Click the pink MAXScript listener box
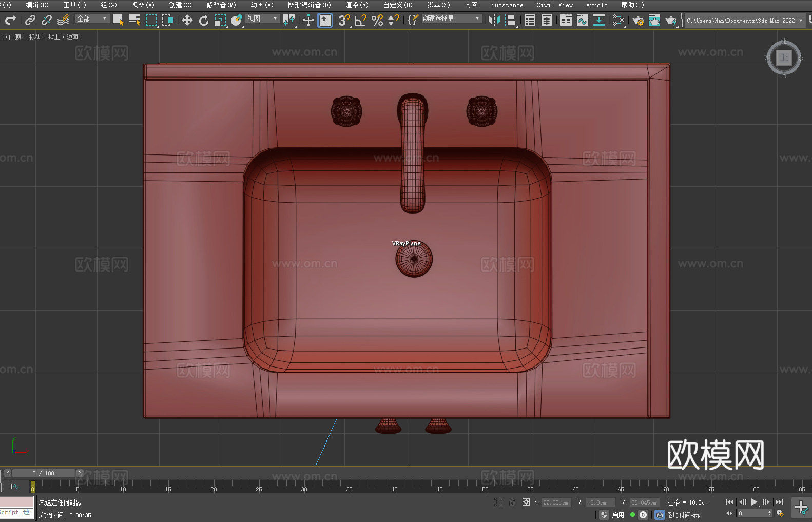Image resolution: width=812 pixels, height=522 pixels. pyautogui.click(x=17, y=502)
